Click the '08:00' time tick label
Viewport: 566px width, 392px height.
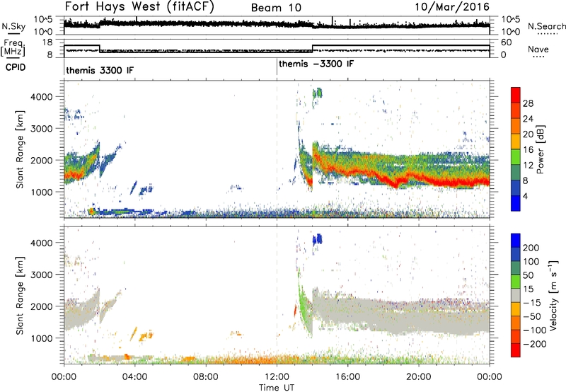206,377
